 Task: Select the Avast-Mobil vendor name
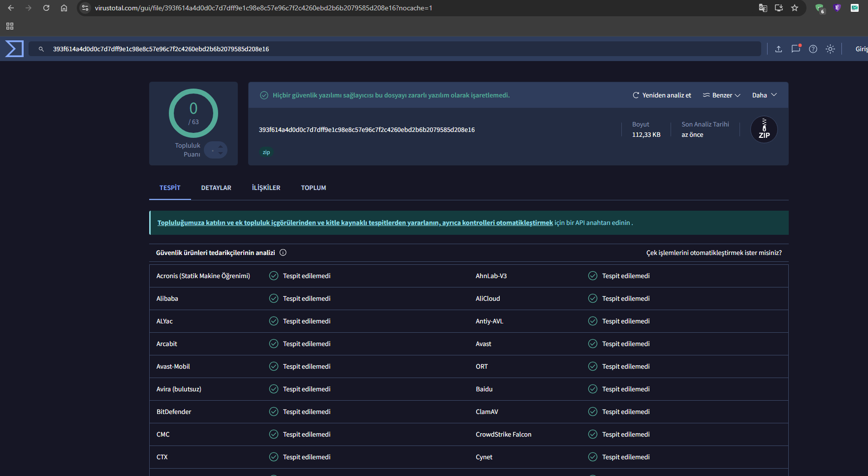click(x=173, y=366)
